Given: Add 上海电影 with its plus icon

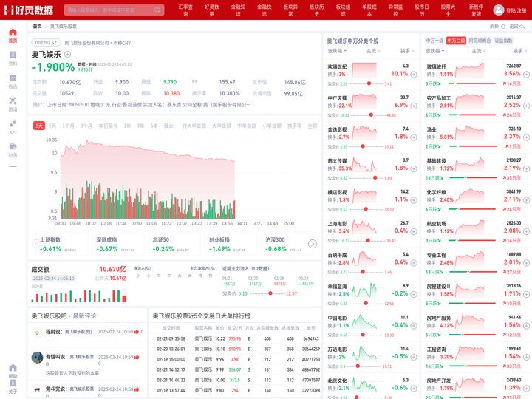Looking at the screenshot, I should click(414, 231).
